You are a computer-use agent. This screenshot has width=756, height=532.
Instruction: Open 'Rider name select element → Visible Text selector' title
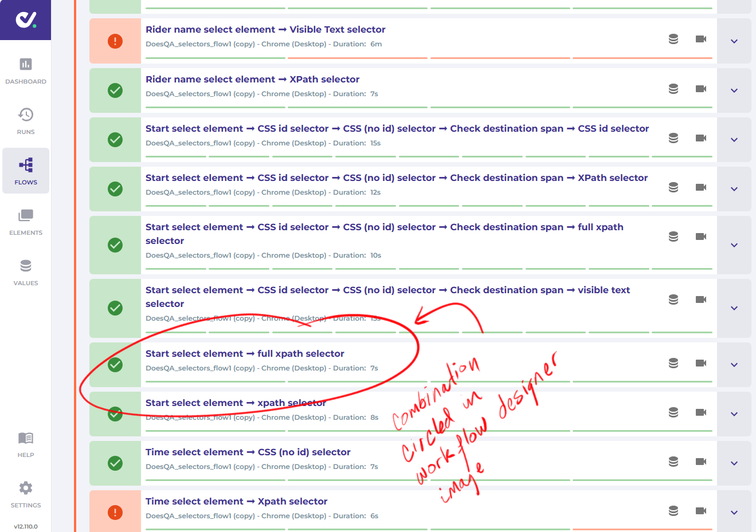(x=265, y=30)
